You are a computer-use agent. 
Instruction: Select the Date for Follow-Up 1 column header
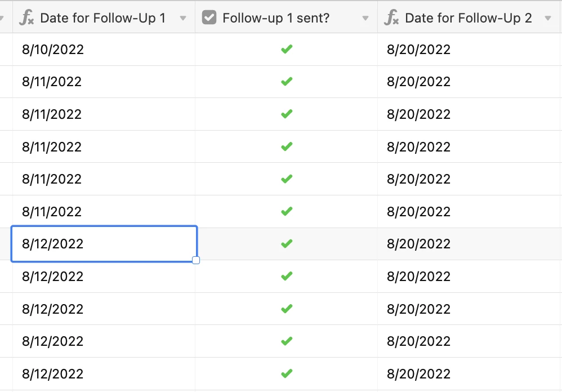click(x=104, y=17)
